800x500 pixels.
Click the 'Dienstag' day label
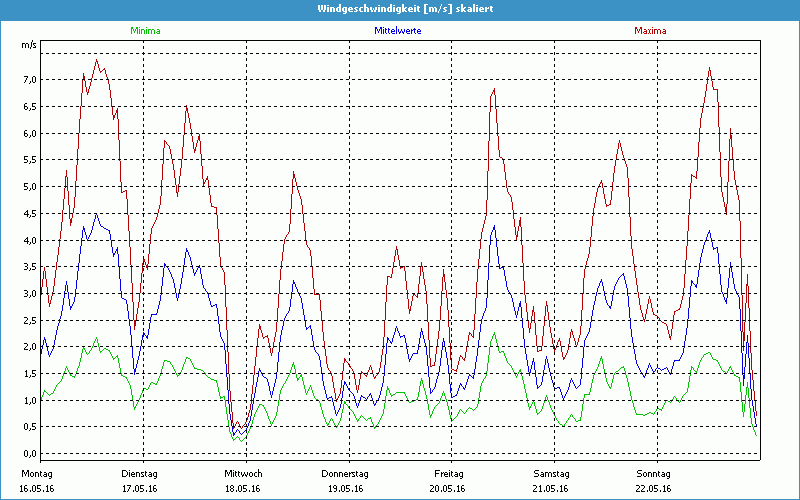139,473
